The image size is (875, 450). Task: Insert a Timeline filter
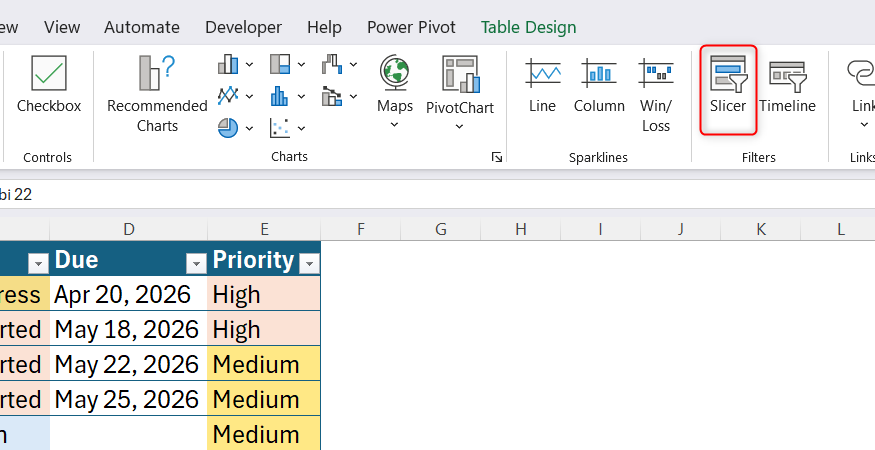pos(787,85)
